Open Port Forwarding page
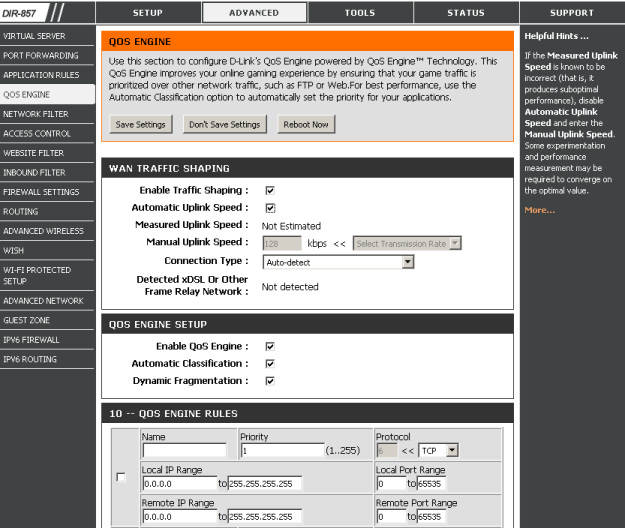Viewport: 625px width, 528px height. pos(47,55)
